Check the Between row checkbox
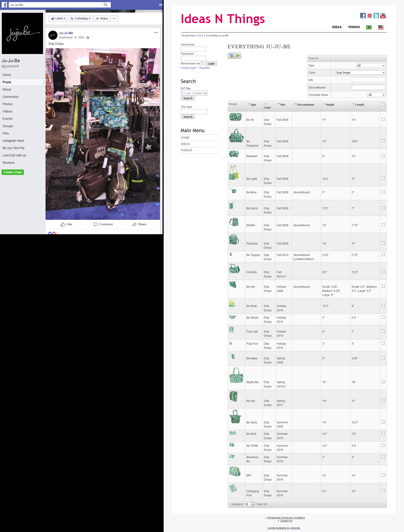This screenshot has height=532, width=404. (x=383, y=156)
